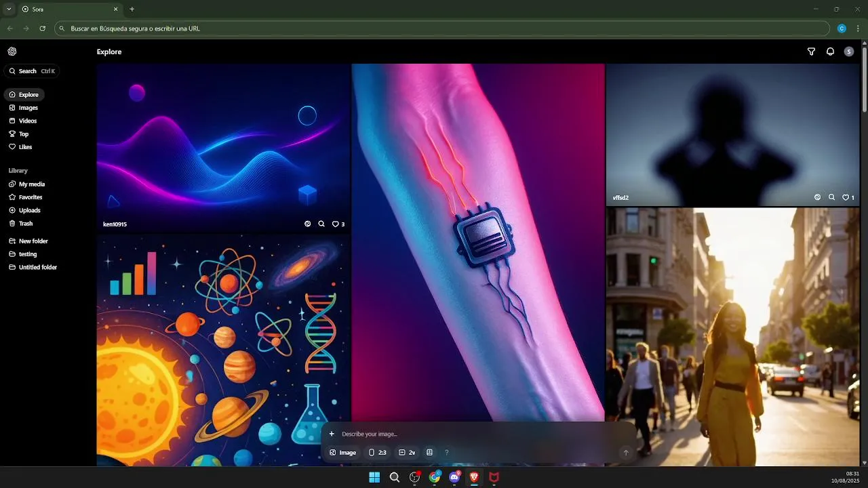
Task: Open the testing folder
Action: [x=23, y=254]
